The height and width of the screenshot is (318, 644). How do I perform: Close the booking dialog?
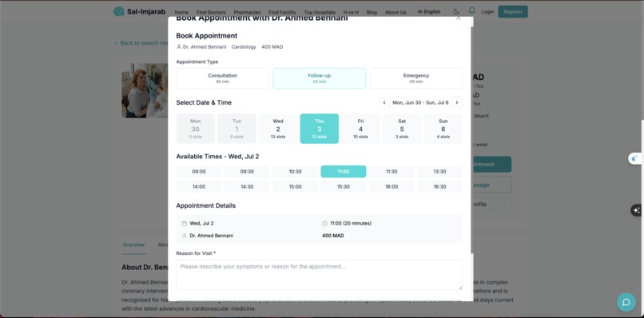tap(459, 18)
